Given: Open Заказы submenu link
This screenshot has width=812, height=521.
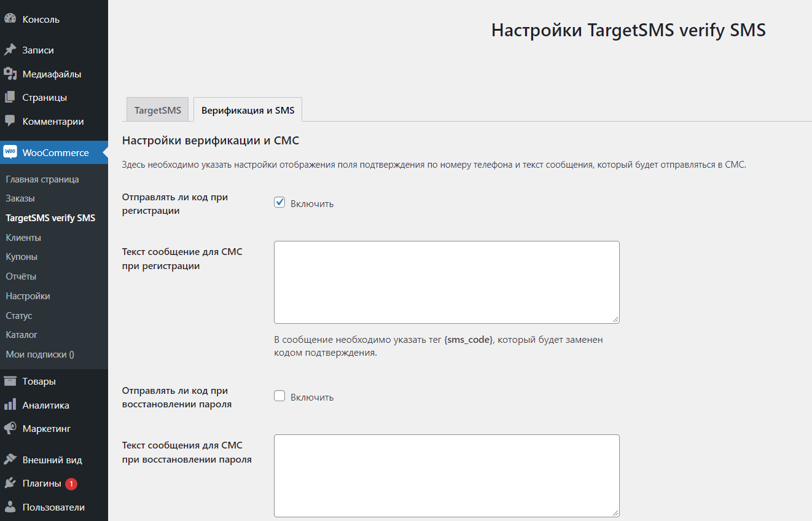Looking at the screenshot, I should 20,198.
